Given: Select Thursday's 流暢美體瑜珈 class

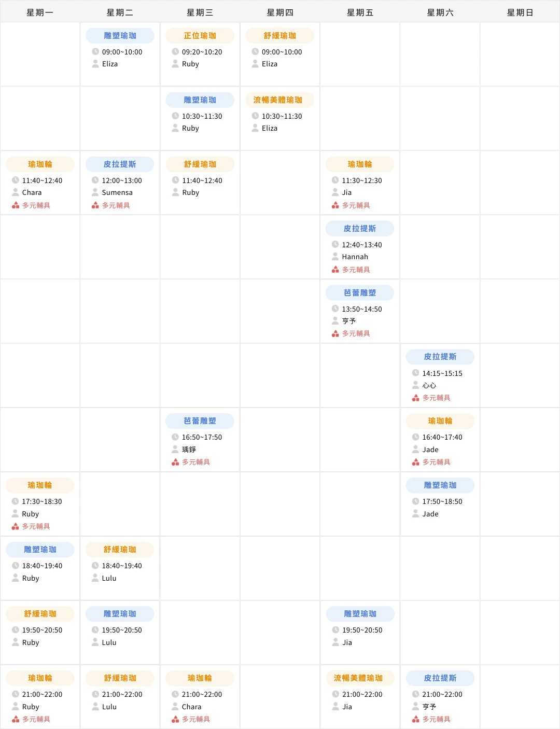Looking at the screenshot, I should pyautogui.click(x=279, y=100).
